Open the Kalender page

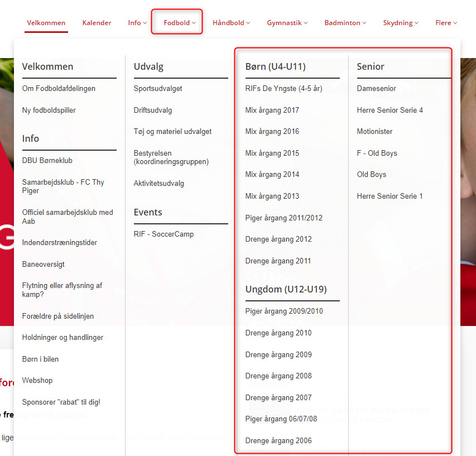[x=97, y=23]
